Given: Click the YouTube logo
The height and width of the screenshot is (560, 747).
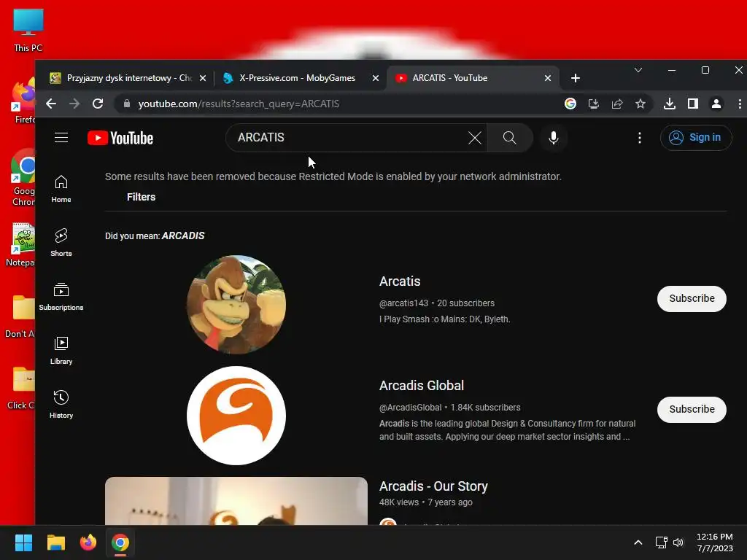Looking at the screenshot, I should point(120,138).
